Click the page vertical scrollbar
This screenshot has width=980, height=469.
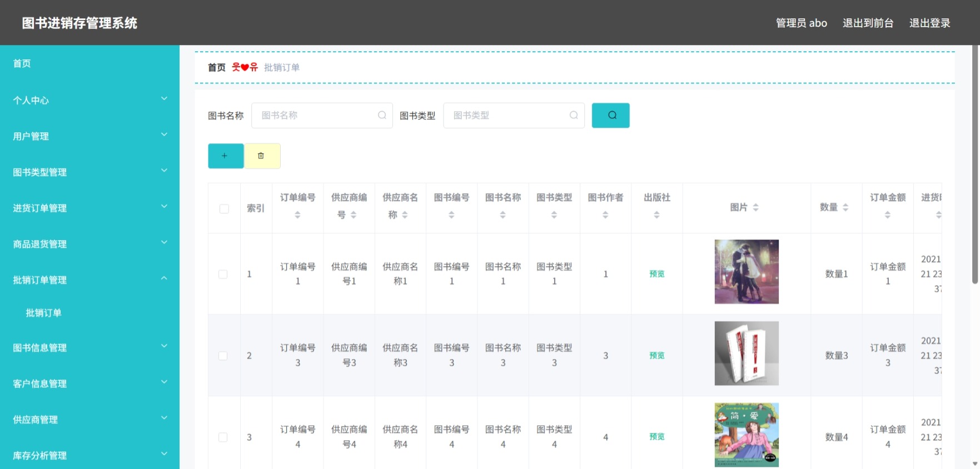pos(974,164)
